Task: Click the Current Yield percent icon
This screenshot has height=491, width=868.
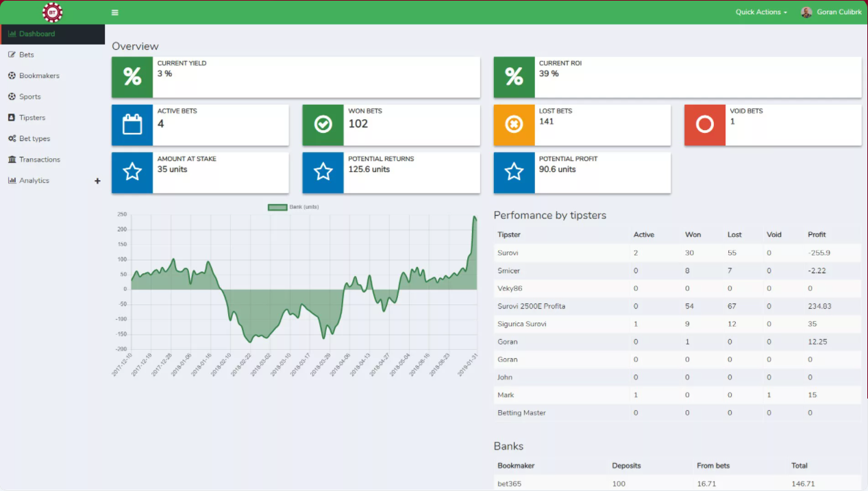Action: click(x=132, y=77)
